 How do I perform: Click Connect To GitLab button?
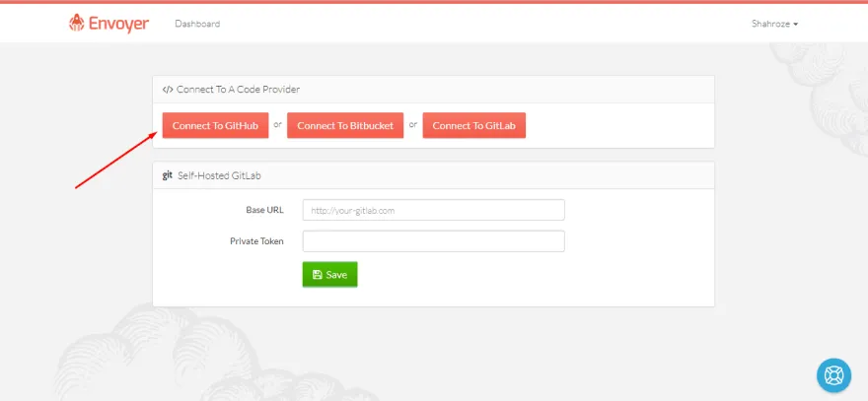[473, 125]
